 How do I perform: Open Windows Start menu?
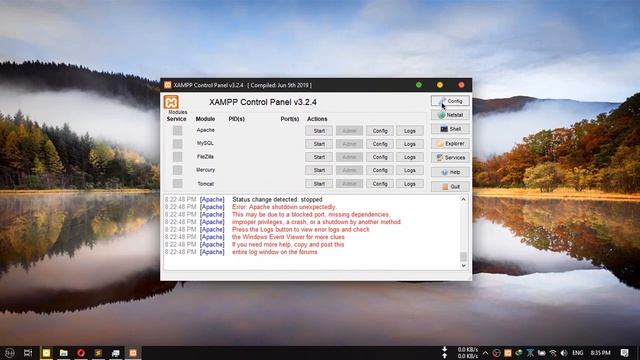[9, 353]
